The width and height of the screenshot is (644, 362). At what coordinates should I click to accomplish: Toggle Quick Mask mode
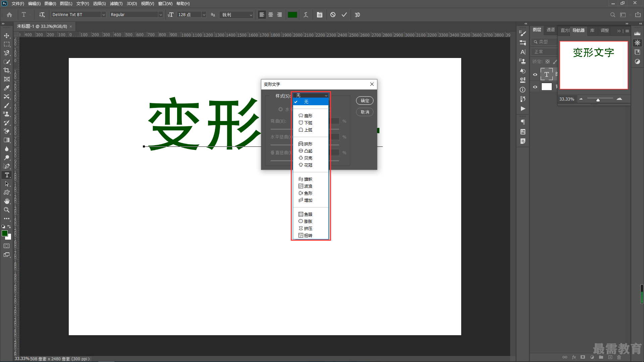[7, 246]
